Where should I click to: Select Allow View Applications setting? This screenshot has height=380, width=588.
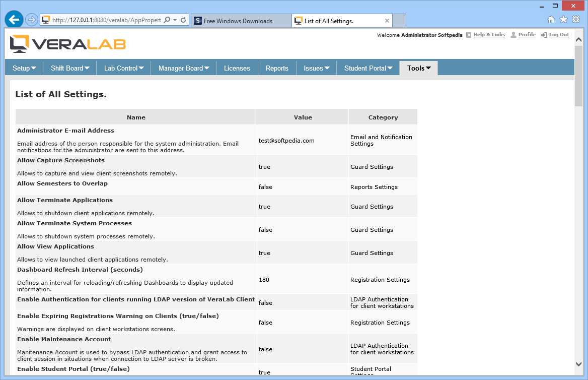click(x=55, y=246)
